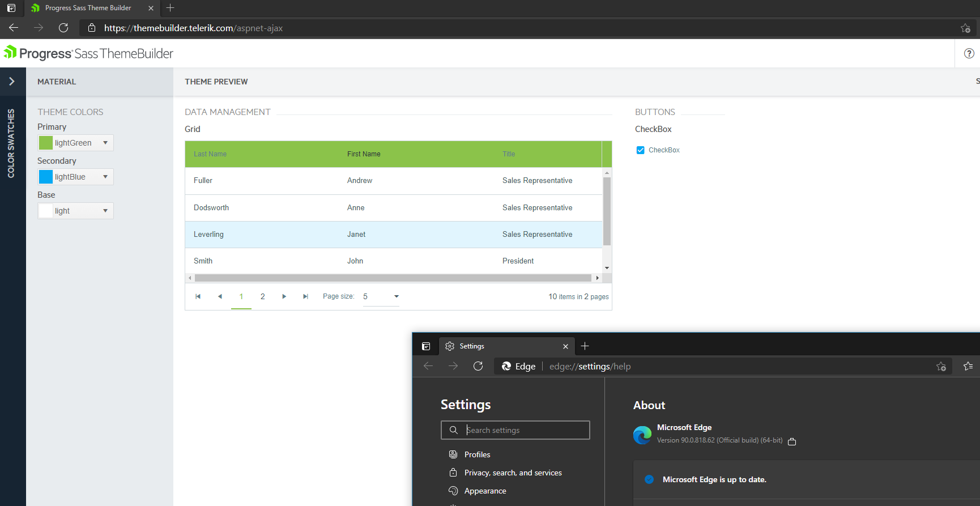The width and height of the screenshot is (980, 506).
Task: Click the Progress Sass ThemeBuilder logo
Action: [x=88, y=53]
